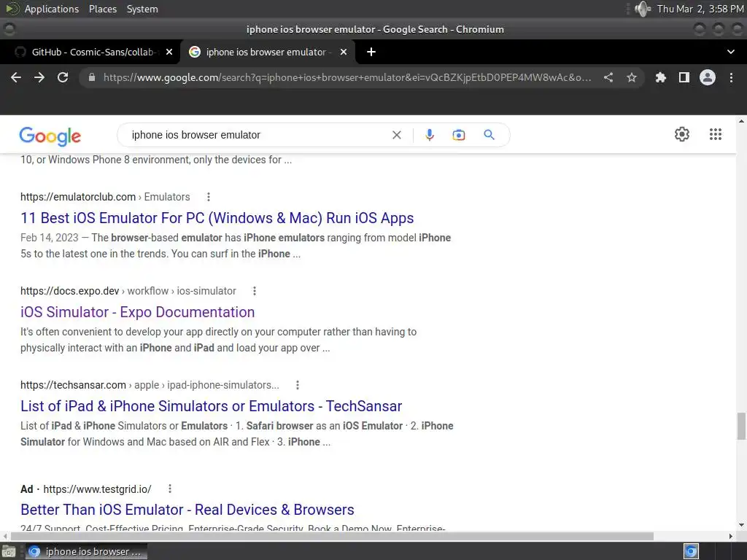Open a new browser tab
The image size is (747, 560).
point(371,52)
